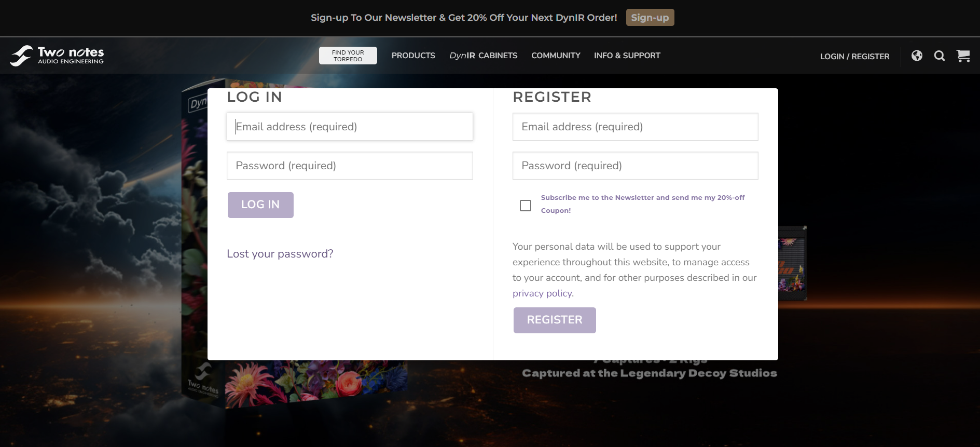Open the shopping cart icon
The width and height of the screenshot is (980, 447).
click(963, 56)
